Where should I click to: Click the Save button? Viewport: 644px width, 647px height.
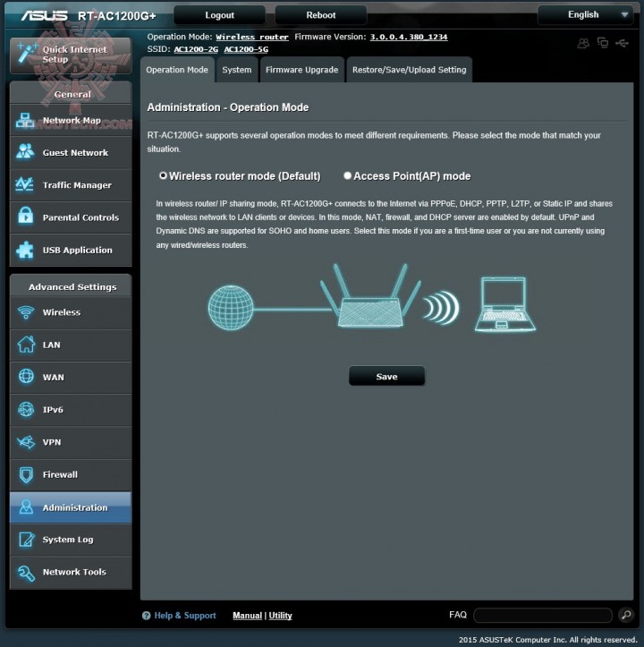(386, 376)
